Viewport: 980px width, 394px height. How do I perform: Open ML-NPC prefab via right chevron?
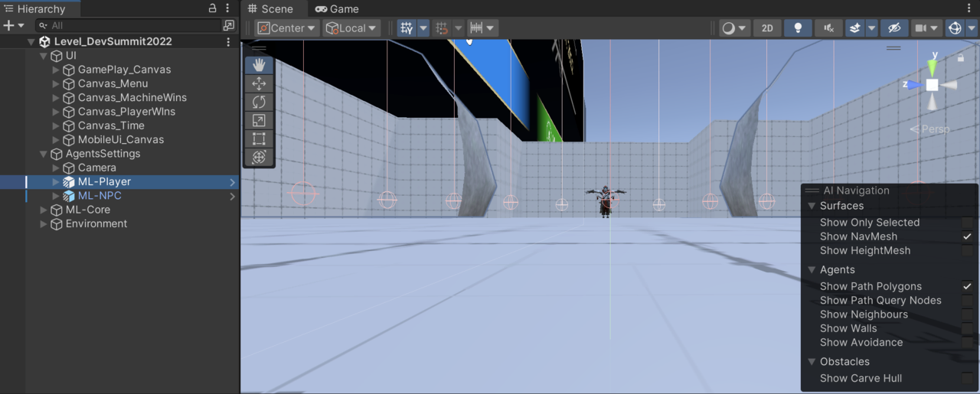pos(232,196)
